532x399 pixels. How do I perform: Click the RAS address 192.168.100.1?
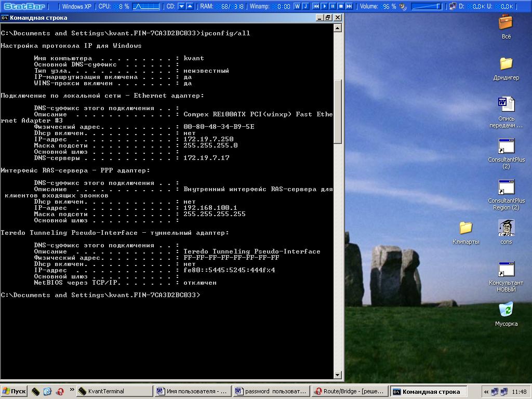(210, 208)
